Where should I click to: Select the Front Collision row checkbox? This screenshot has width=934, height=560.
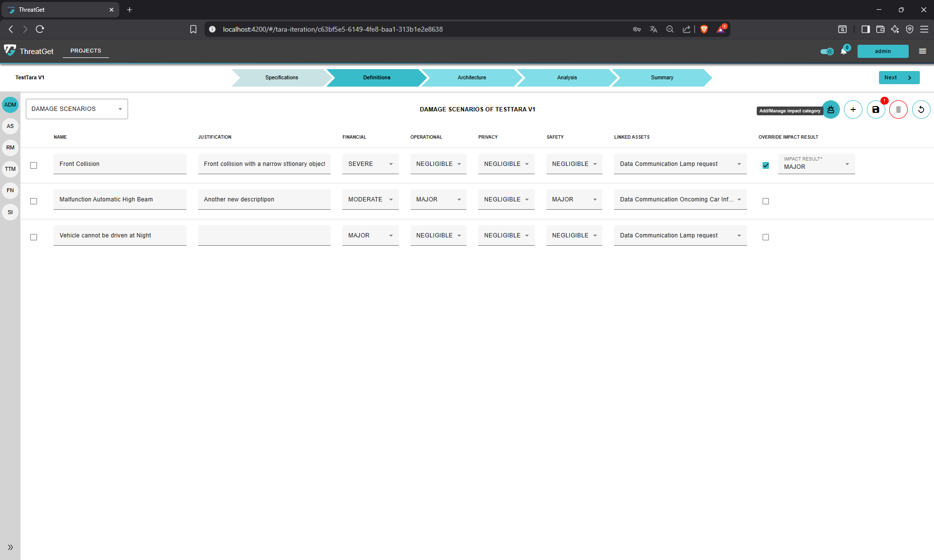[x=34, y=165]
